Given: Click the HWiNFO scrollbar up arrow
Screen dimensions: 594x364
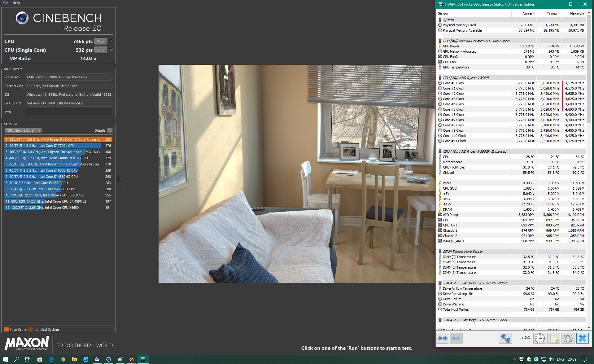Looking at the screenshot, I should coord(589,13).
